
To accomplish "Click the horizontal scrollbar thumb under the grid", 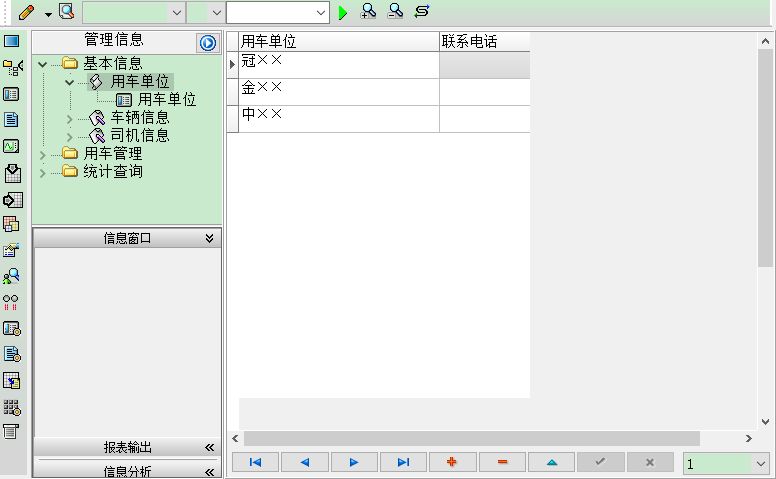I will tap(472, 438).
